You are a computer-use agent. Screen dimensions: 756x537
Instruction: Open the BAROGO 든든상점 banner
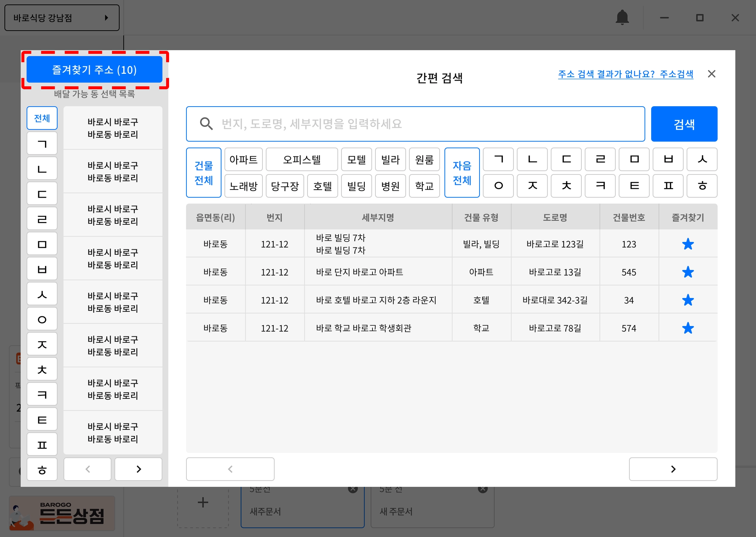click(62, 513)
